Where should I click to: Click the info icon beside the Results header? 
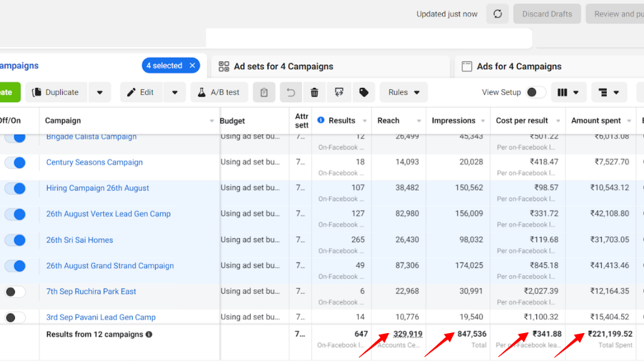pyautogui.click(x=321, y=120)
